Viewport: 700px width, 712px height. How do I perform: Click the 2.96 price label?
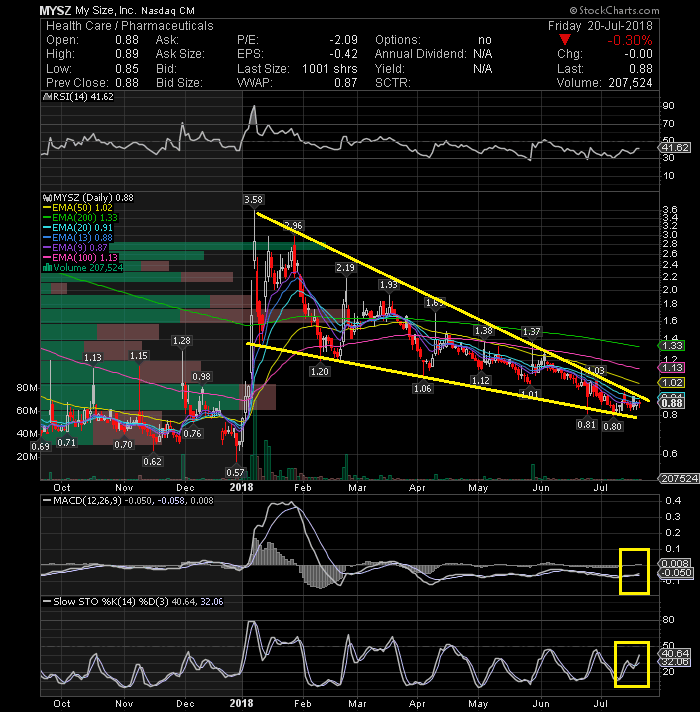pyautogui.click(x=293, y=225)
